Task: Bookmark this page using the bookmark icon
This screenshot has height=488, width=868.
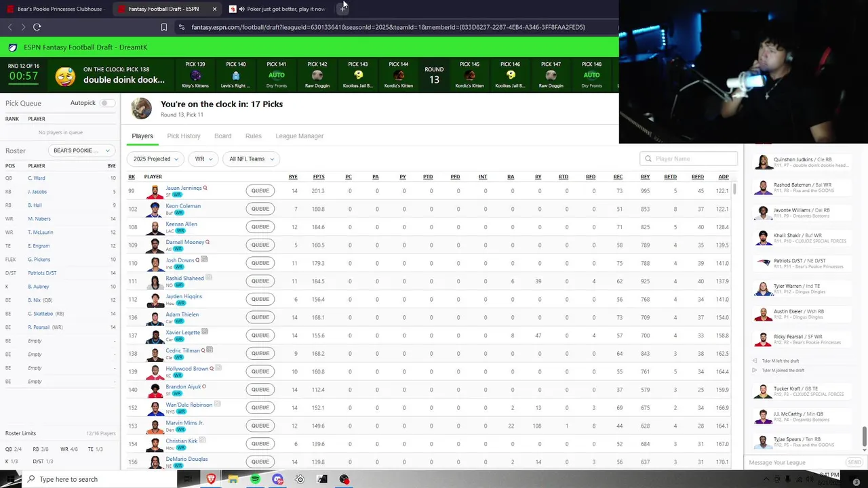Action: [163, 27]
